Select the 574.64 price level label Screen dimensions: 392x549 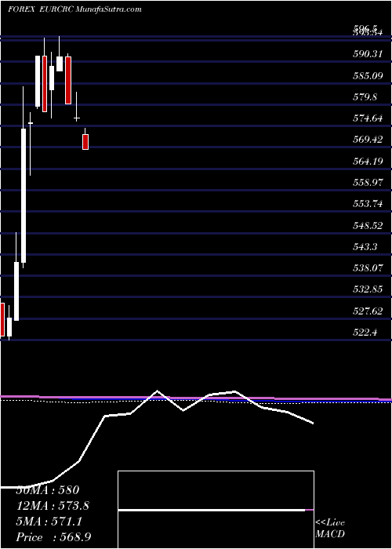[x=367, y=118]
